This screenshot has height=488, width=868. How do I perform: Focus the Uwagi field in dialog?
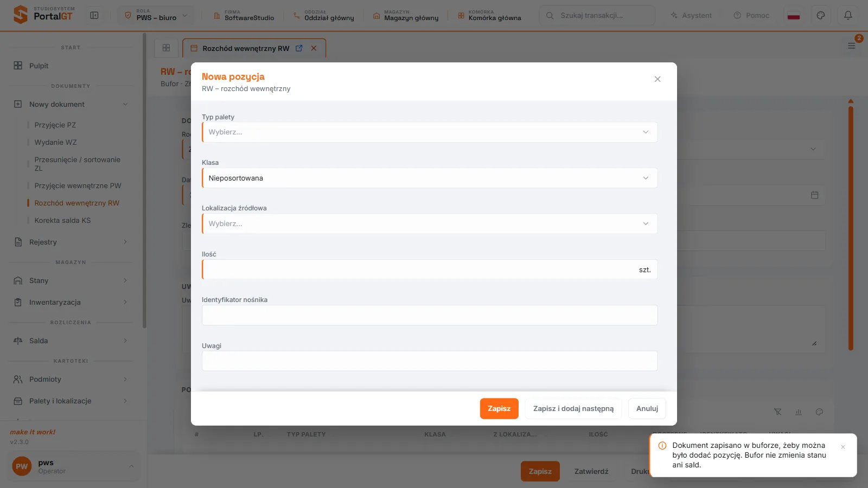click(430, 361)
